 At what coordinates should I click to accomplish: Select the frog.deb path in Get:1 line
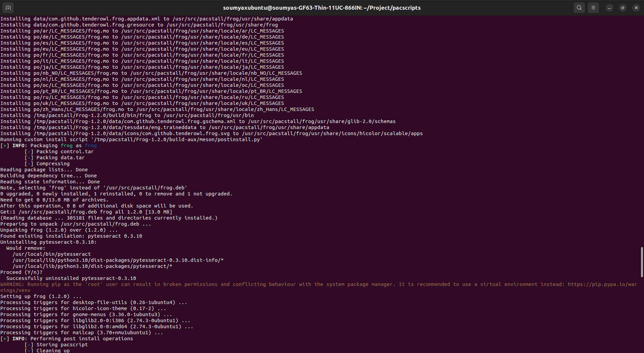57,212
